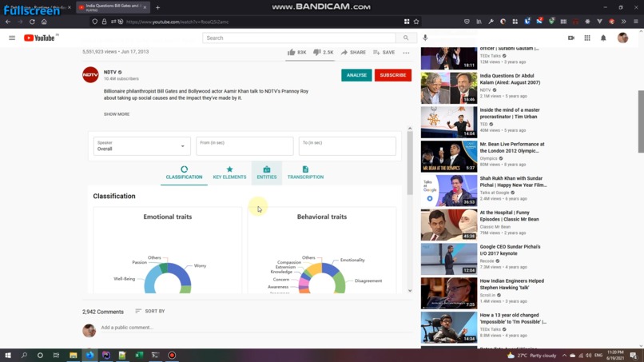Viewport: 644px width, 362px height.
Task: Click the ANALYSE button
Action: [x=356, y=75]
